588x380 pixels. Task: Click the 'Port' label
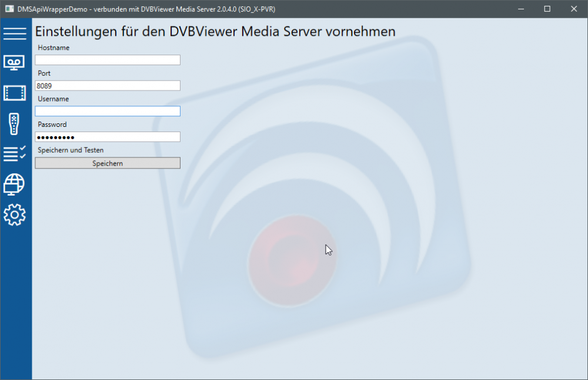[44, 73]
